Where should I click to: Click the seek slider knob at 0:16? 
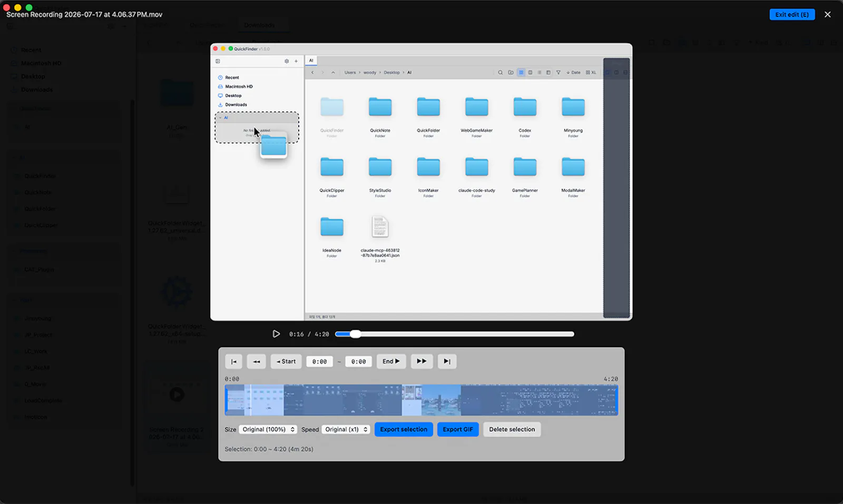tap(356, 334)
